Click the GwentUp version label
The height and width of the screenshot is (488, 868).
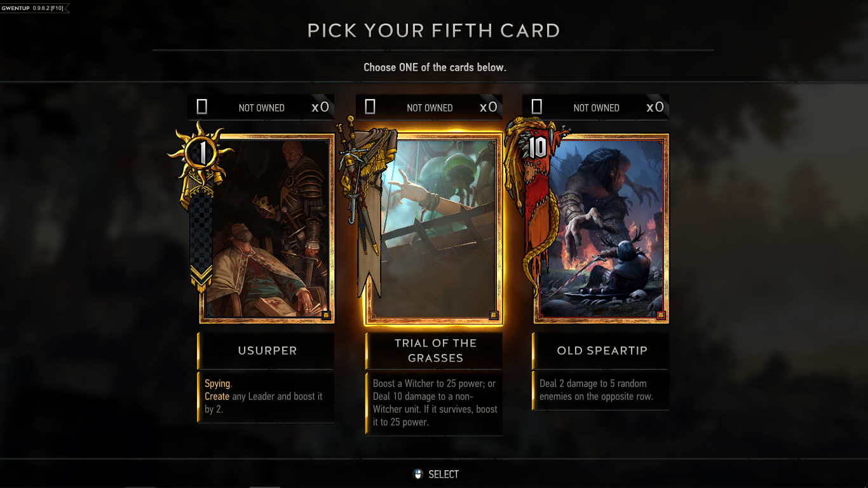[32, 8]
